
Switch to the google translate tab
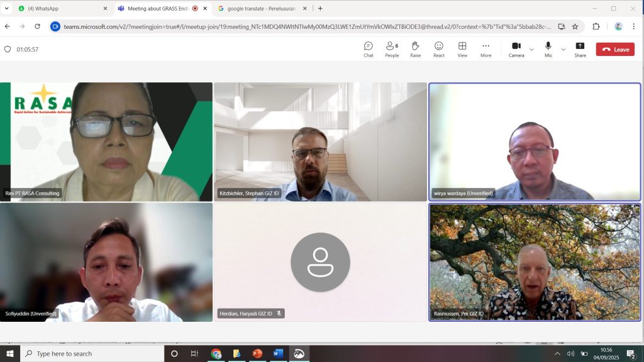pyautogui.click(x=262, y=8)
